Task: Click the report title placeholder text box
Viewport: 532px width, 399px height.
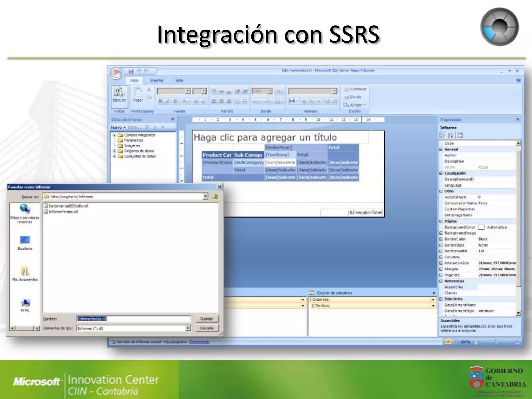Action: [x=281, y=137]
